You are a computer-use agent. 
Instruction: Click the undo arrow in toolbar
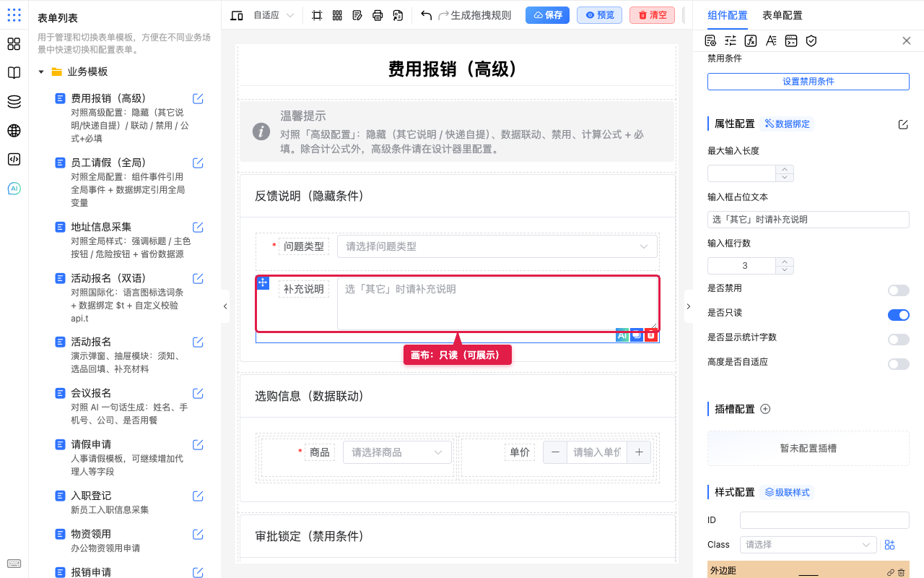(x=426, y=15)
